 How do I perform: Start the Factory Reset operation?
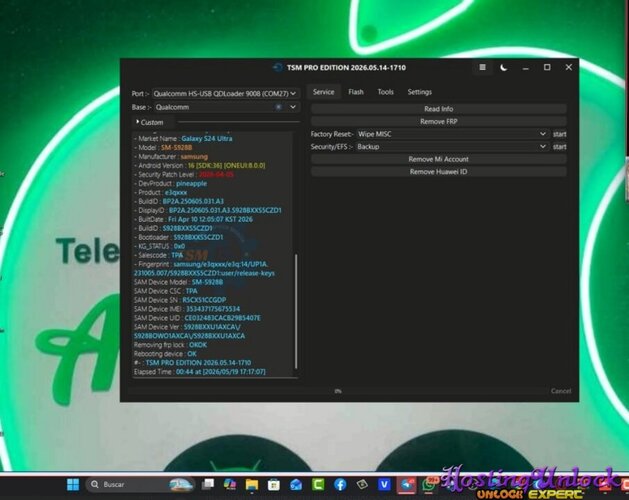pos(559,134)
